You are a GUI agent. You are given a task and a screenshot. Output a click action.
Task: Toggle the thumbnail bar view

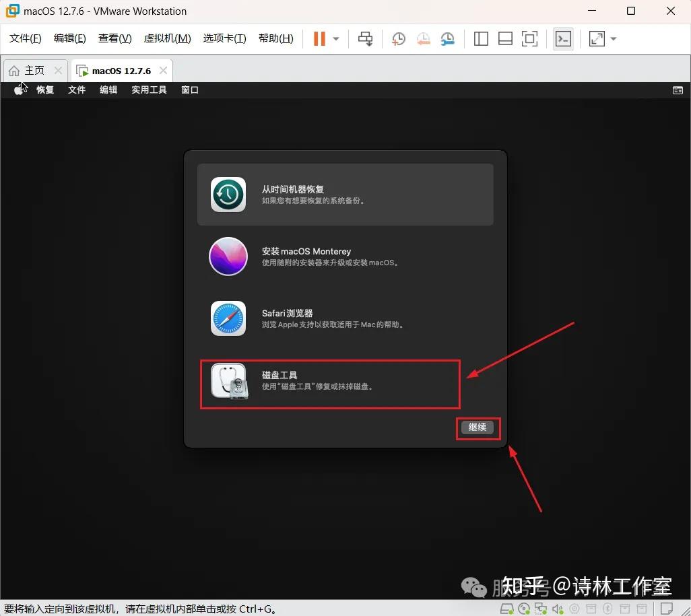[505, 39]
